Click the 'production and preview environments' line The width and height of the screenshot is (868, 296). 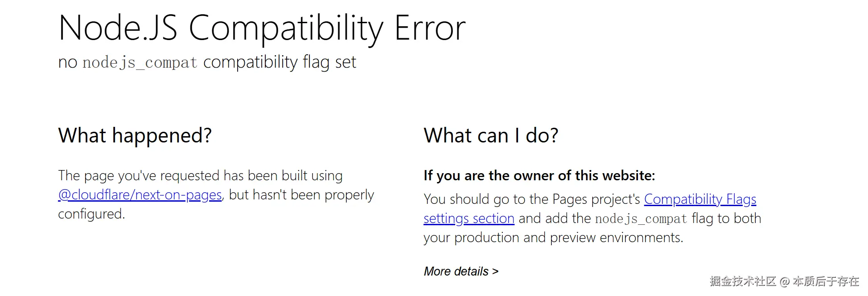tap(553, 238)
